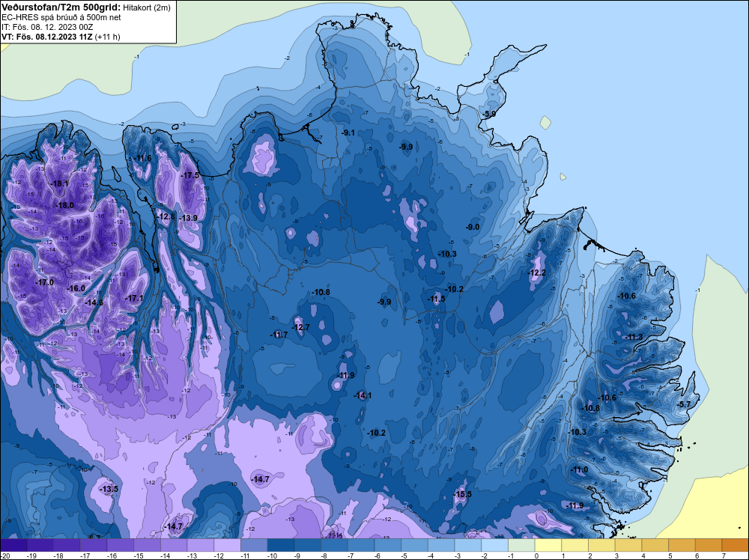749x560 pixels.
Task: Click legend swatch between -12 and -11
Action: 228,545
